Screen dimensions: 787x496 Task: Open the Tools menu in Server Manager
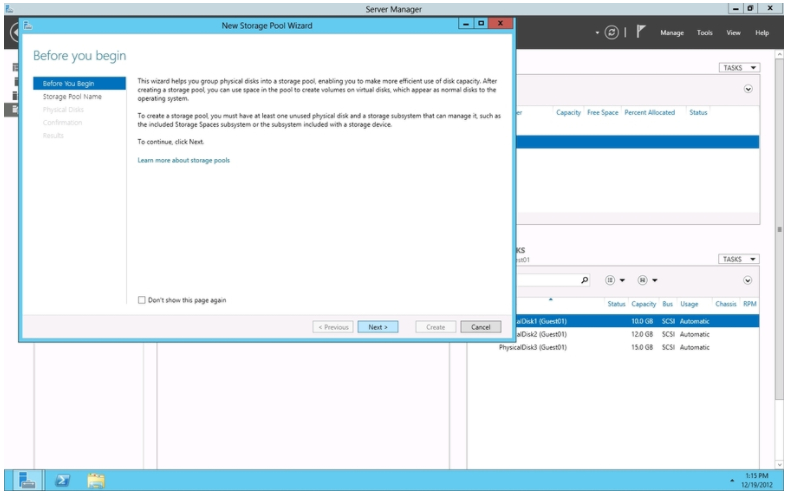[x=704, y=33]
